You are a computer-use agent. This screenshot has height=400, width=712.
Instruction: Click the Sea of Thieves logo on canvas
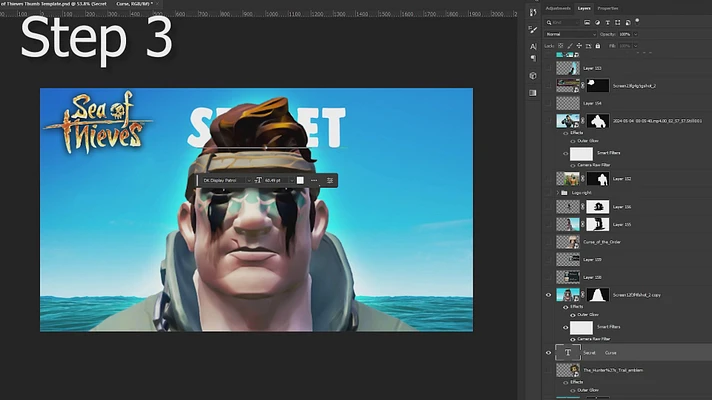[98, 122]
